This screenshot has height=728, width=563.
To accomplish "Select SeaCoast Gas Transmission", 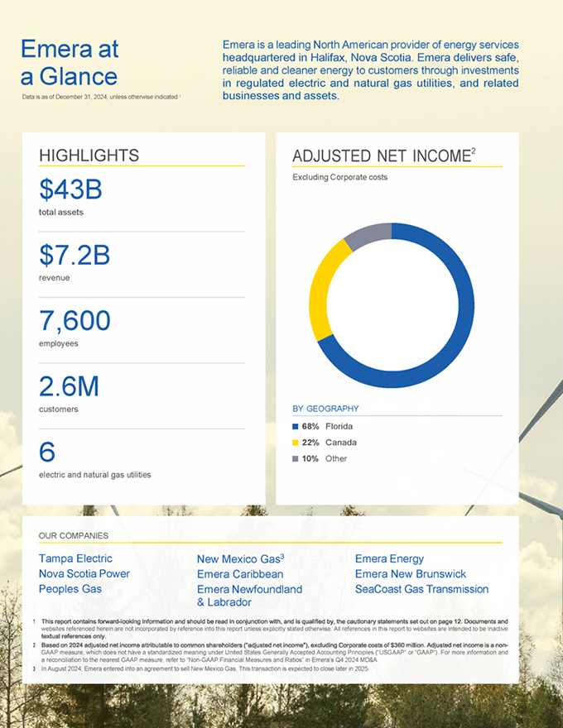I will click(421, 589).
